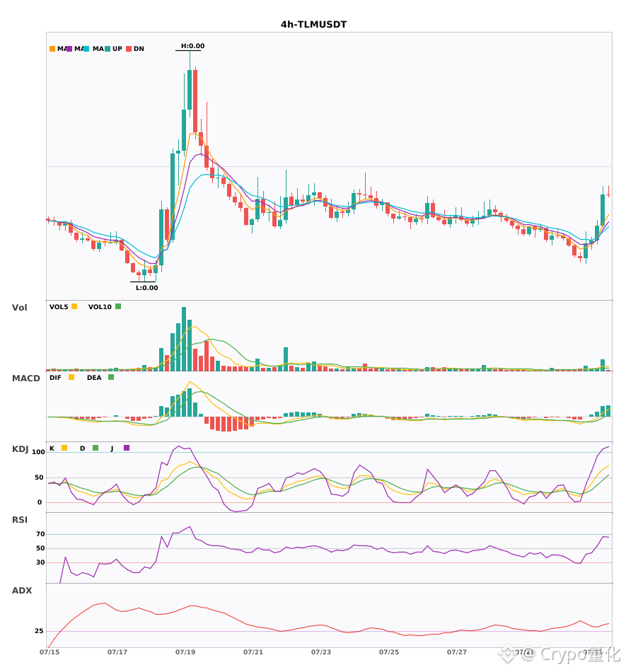626x672 pixels.
Task: Click the DN legend text
Action: 139,49
